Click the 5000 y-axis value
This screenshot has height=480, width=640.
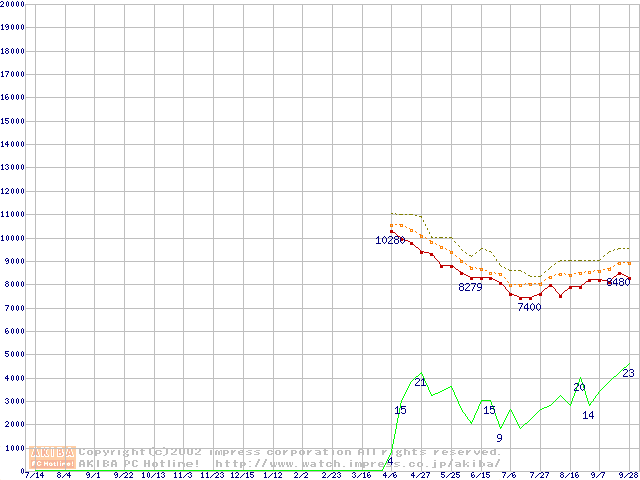point(15,354)
